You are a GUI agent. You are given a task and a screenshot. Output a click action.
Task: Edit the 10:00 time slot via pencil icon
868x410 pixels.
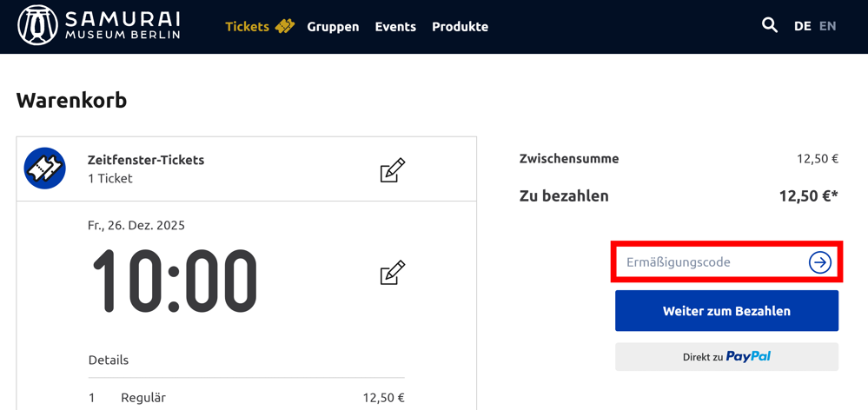point(393,272)
